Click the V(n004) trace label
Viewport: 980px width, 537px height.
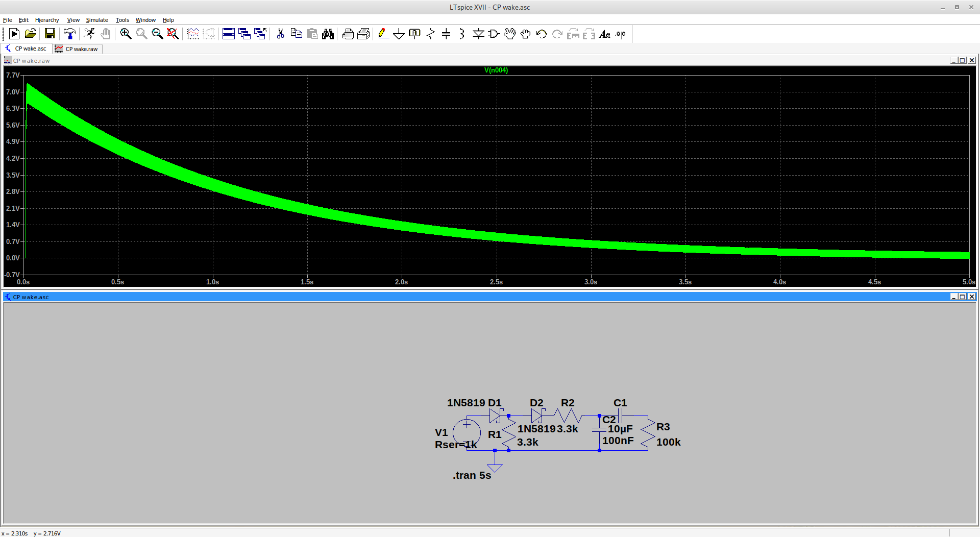click(496, 70)
